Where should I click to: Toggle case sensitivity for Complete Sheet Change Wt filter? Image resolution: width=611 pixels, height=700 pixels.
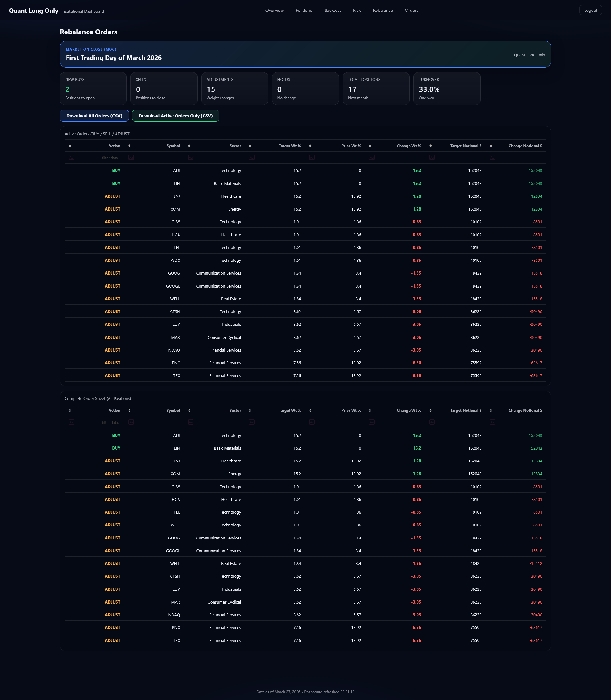tap(372, 422)
